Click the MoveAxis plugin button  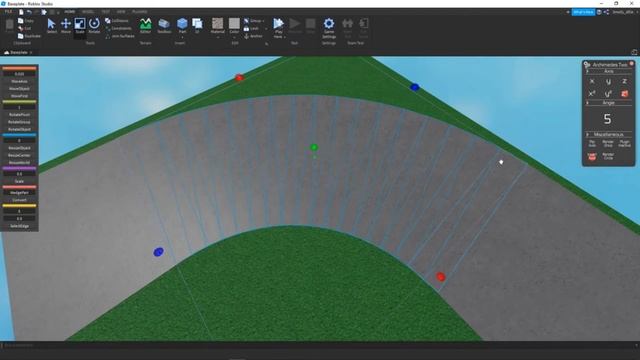(20, 81)
